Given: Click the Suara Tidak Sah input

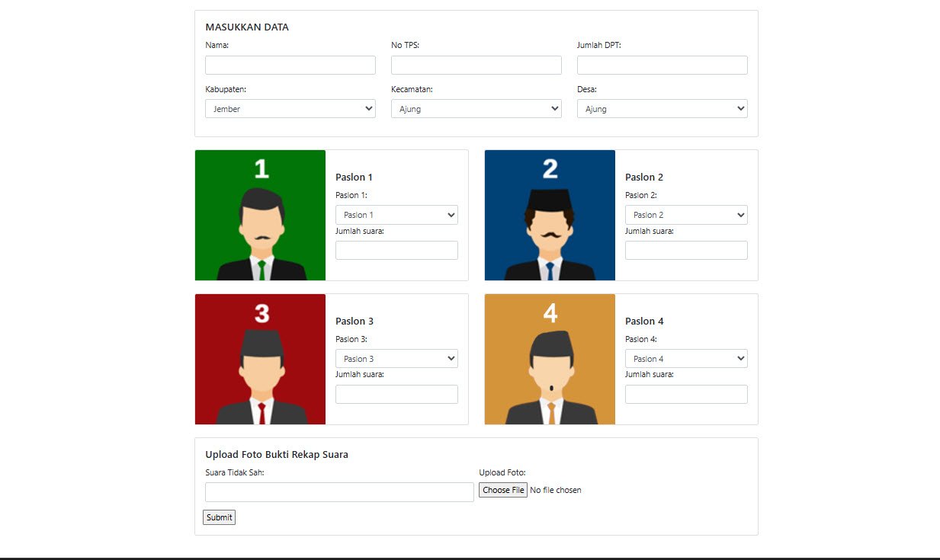Looking at the screenshot, I should [339, 492].
